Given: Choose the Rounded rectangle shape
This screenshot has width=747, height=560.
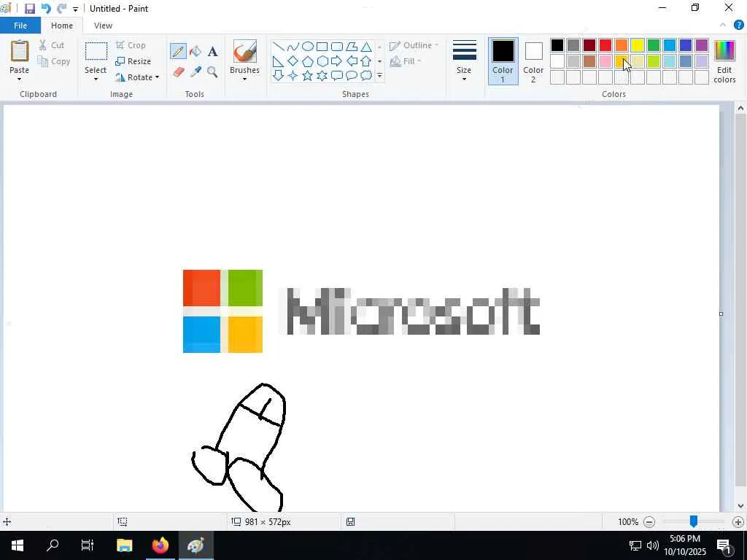Looking at the screenshot, I should (x=337, y=47).
